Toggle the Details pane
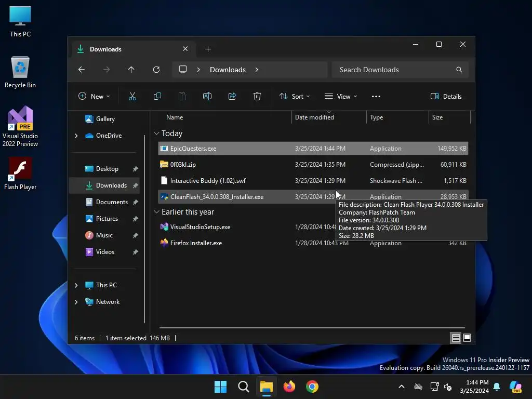The width and height of the screenshot is (532, 399). tap(446, 96)
